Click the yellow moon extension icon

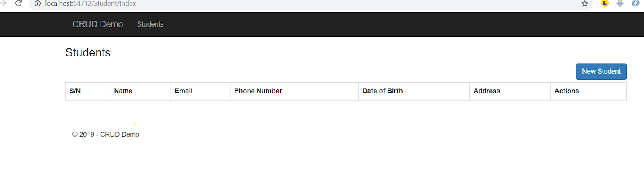click(x=605, y=3)
